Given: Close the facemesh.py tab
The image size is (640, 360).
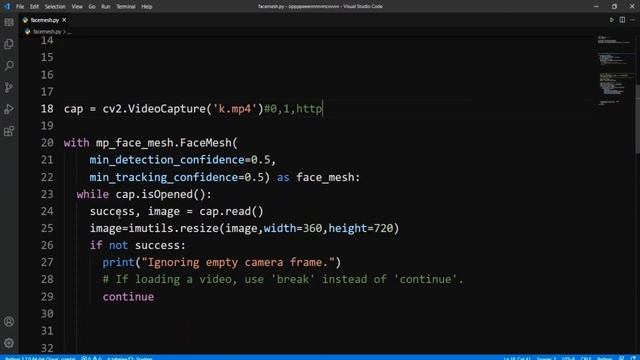Looking at the screenshot, I should tap(64, 20).
